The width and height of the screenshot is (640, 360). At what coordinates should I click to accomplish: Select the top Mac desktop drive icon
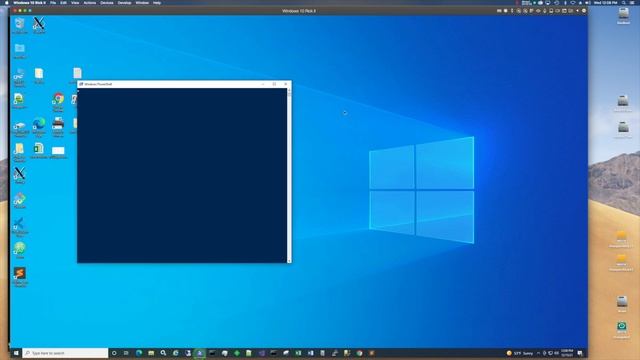tap(623, 16)
